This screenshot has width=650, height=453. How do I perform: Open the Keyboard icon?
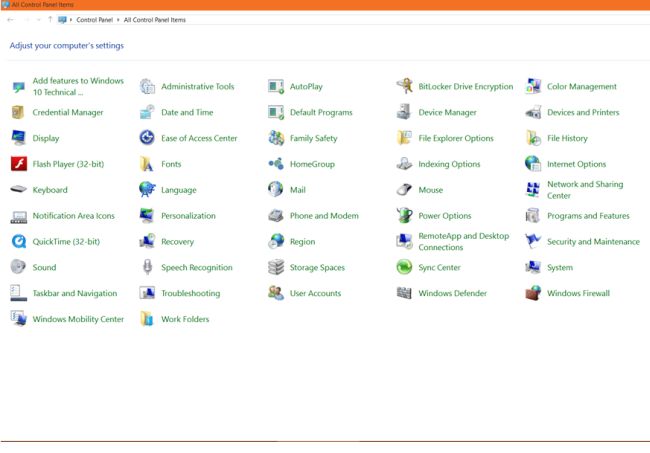pos(18,190)
